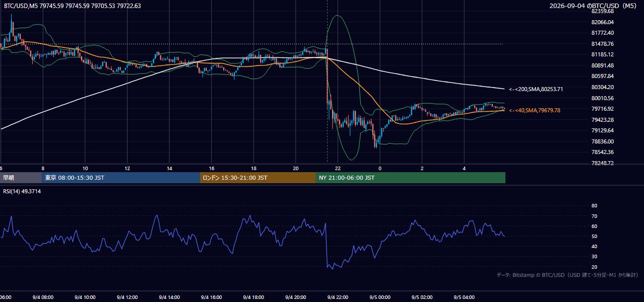Click price axis label 79129.64
Screen dimensions: 644x302
[602, 130]
